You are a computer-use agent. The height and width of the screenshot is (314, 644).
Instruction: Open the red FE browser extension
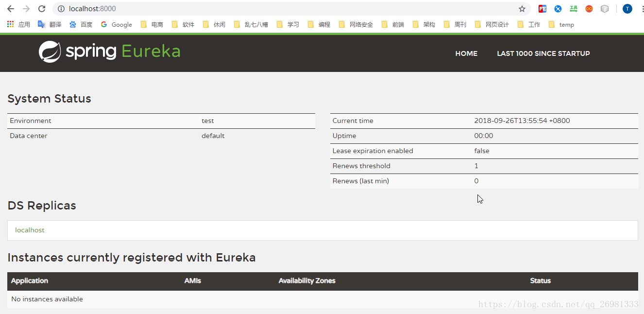pyautogui.click(x=542, y=9)
